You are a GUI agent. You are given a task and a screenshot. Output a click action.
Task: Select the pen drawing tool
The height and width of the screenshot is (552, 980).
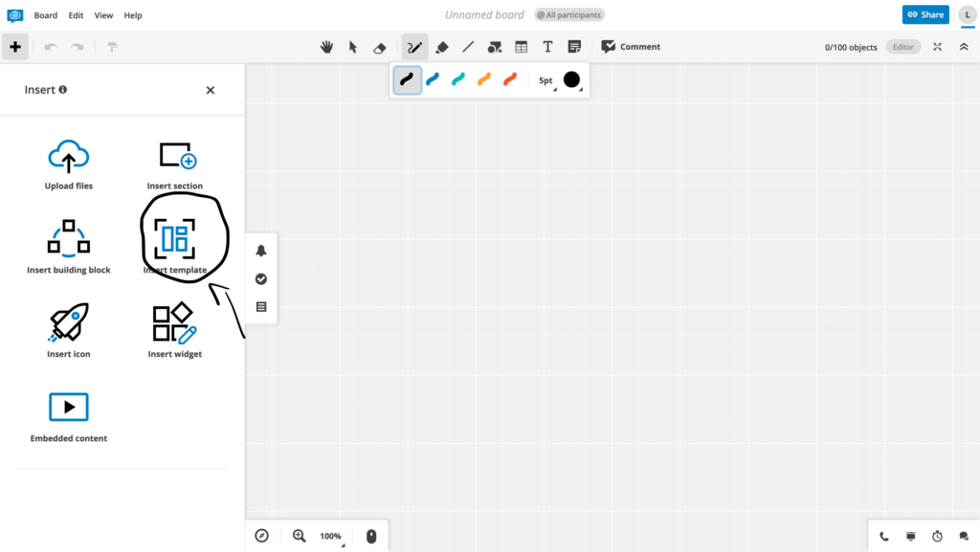click(x=414, y=47)
